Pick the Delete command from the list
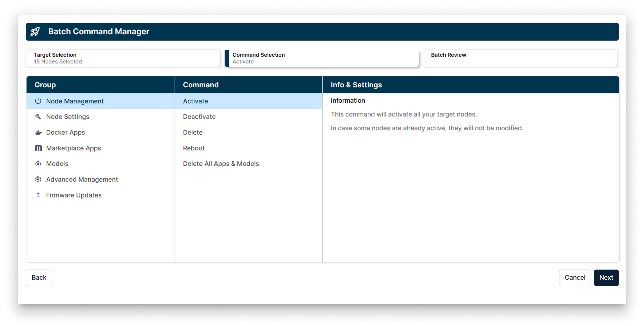The image size is (644, 326). click(x=193, y=132)
